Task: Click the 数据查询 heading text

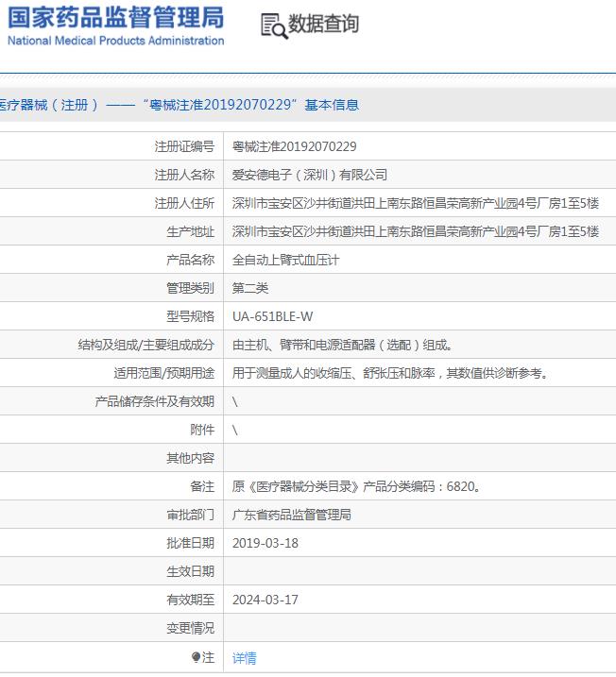Action: (x=323, y=24)
